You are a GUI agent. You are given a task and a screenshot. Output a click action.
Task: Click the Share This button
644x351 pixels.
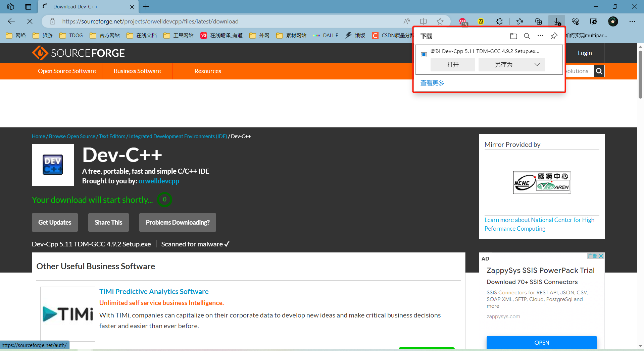click(108, 222)
